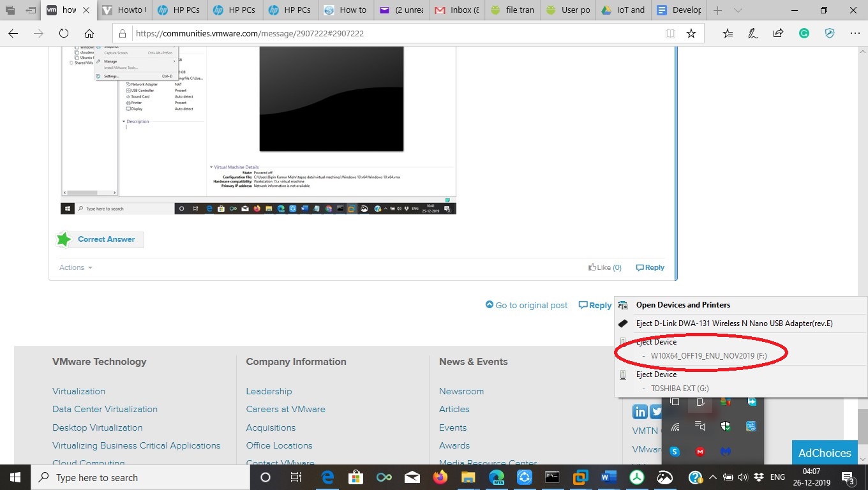Open VMware's Twitter page via footer icon
868x490 pixels.
coord(657,412)
